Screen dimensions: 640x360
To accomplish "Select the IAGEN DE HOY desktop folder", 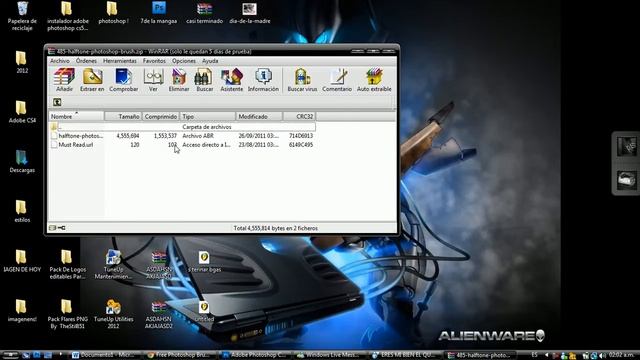I will pos(22,261).
